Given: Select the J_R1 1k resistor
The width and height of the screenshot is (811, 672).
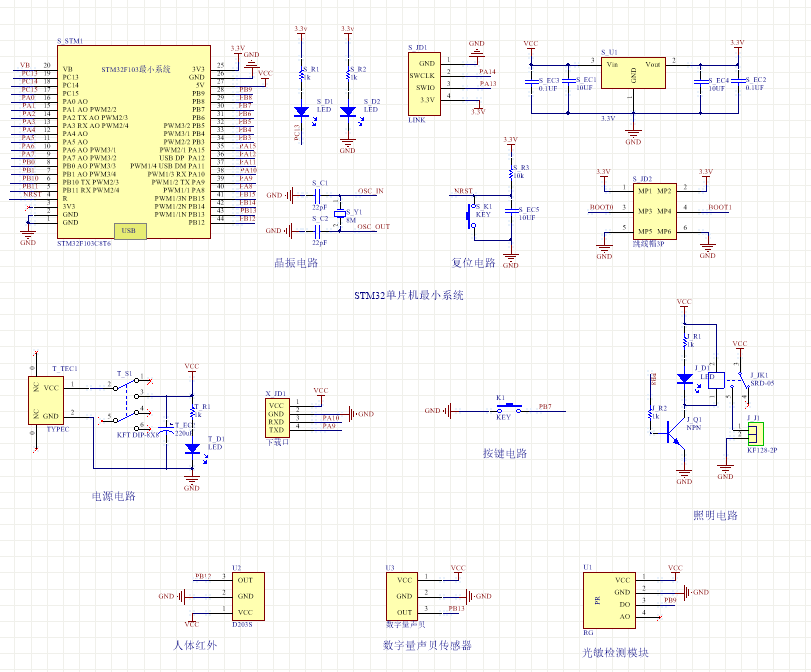Looking at the screenshot, I should pyautogui.click(x=684, y=341).
